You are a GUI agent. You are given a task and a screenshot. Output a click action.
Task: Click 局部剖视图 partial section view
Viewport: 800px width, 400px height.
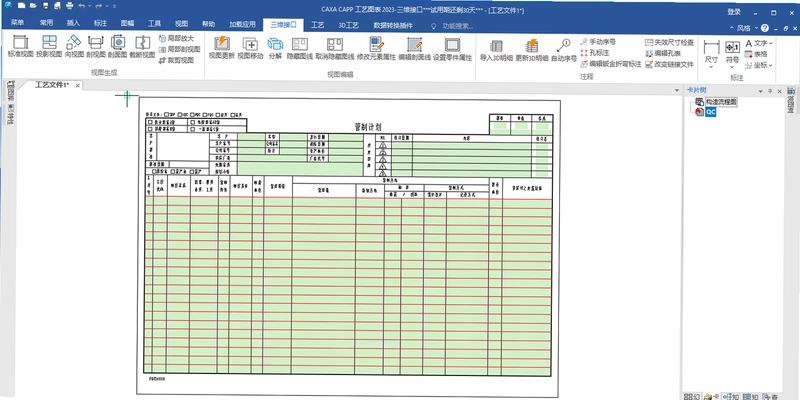point(179,49)
